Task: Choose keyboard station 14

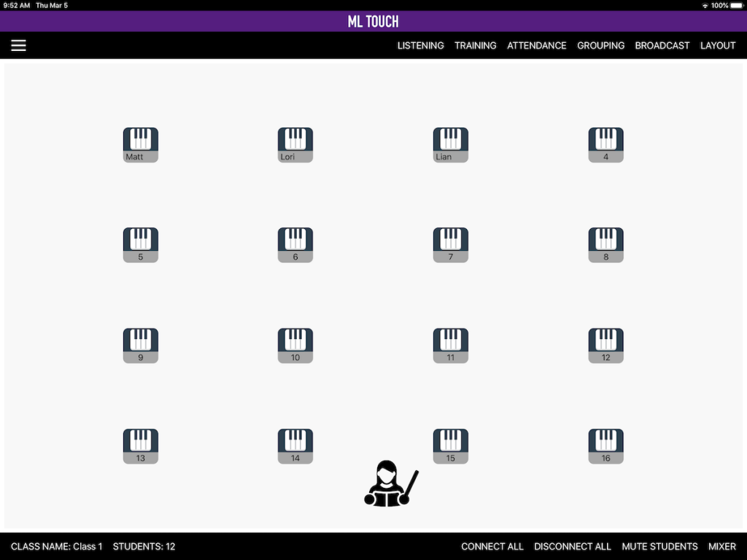Action: (295, 446)
